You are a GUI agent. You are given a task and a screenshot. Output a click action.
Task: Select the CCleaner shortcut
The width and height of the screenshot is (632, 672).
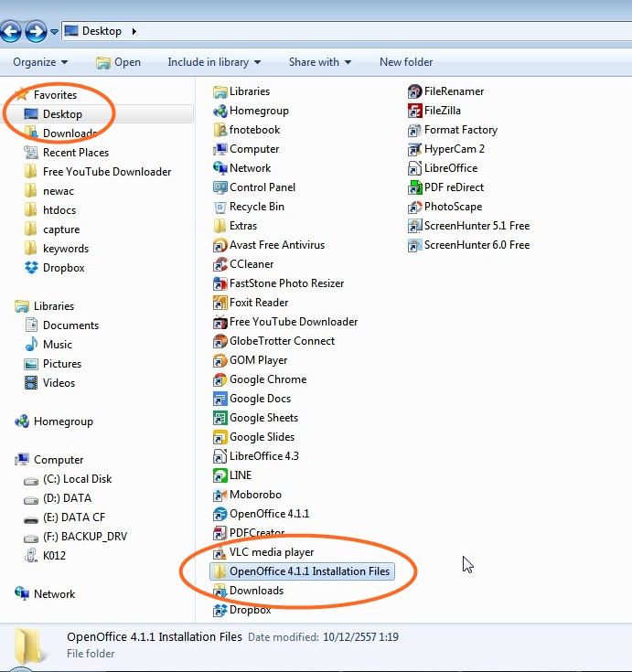point(243,264)
